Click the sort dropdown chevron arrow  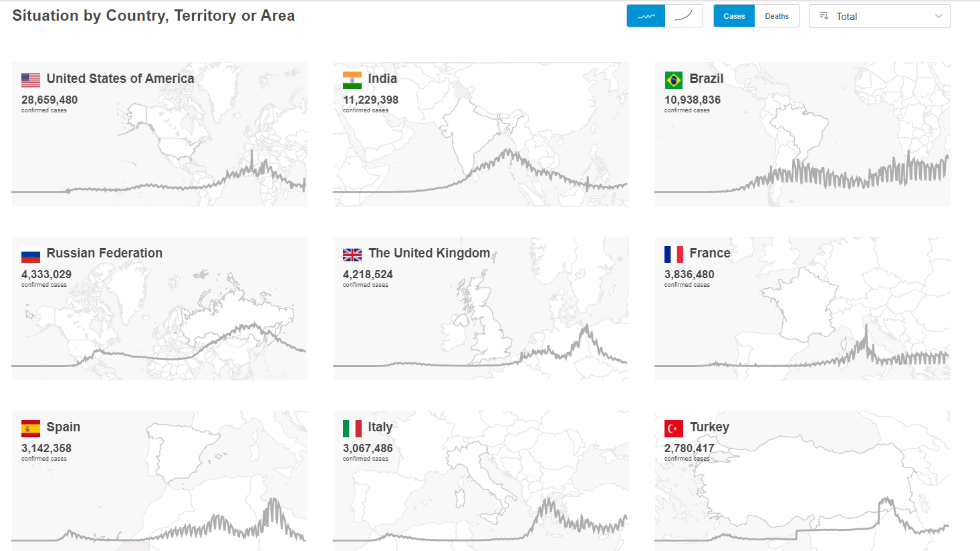(x=939, y=16)
